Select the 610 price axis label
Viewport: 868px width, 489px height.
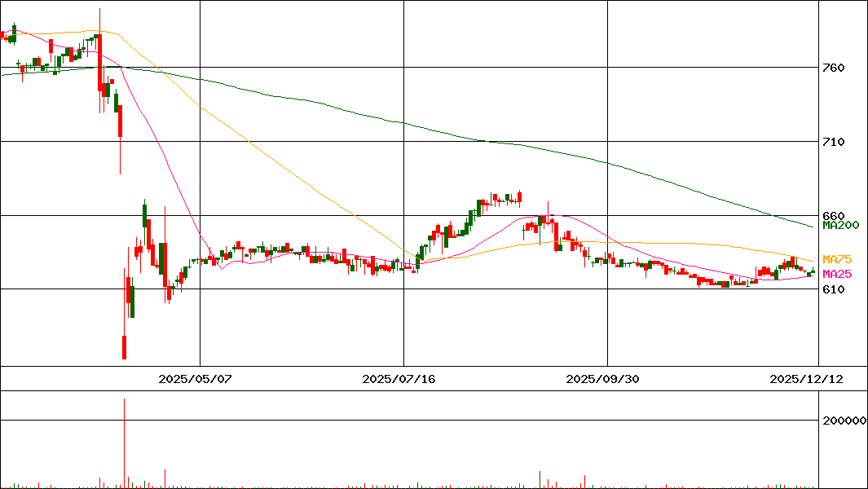point(833,290)
